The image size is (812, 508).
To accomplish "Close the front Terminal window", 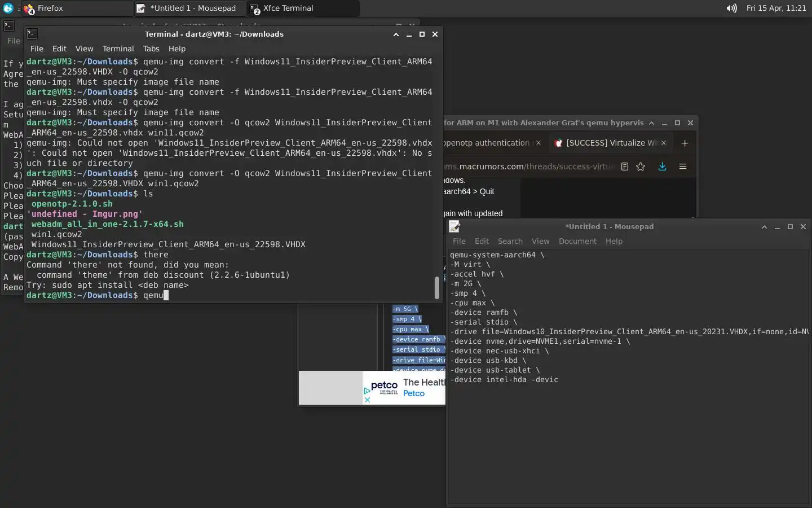I will click(435, 34).
